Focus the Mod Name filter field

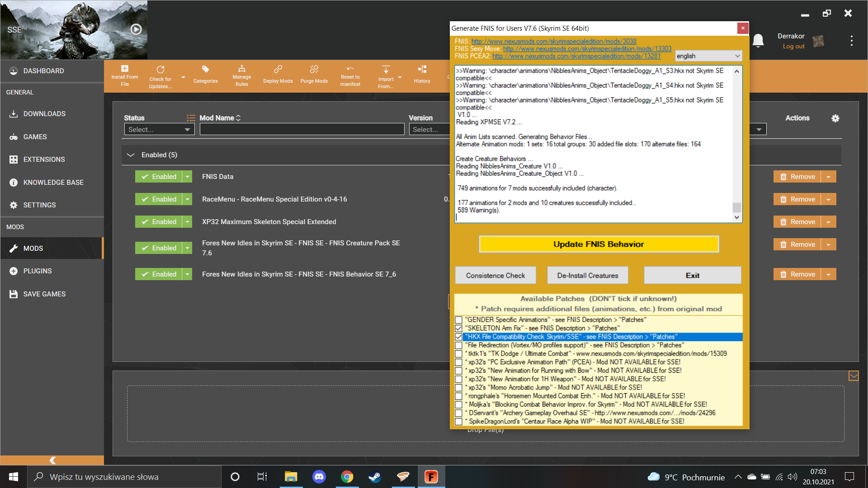click(302, 130)
